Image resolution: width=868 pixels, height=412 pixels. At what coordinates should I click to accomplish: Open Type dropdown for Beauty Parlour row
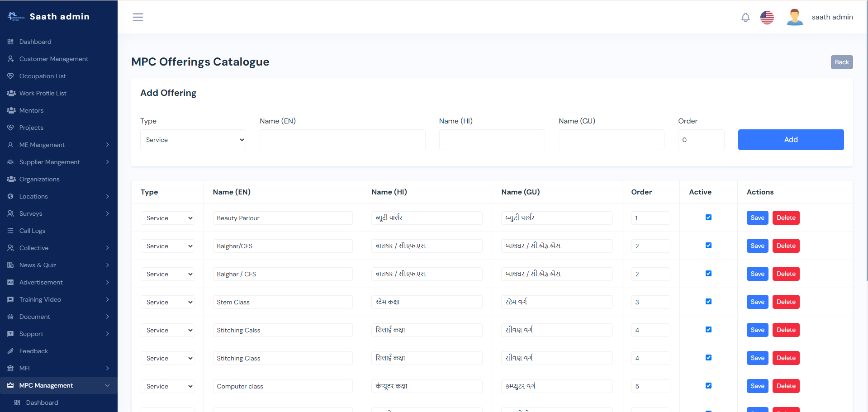(167, 218)
